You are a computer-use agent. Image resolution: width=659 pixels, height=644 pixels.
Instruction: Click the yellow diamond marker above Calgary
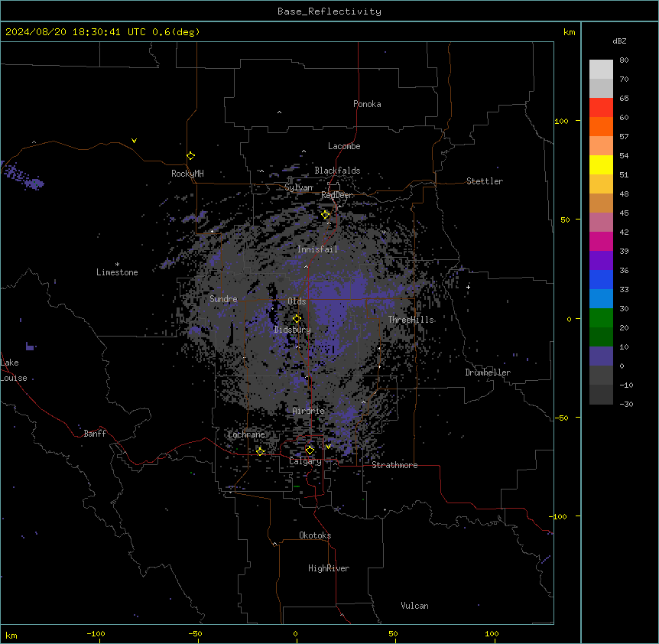tap(310, 450)
